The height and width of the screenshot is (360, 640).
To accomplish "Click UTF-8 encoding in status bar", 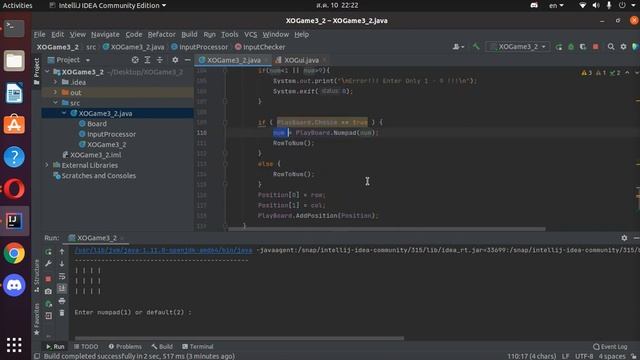I will (x=584, y=356).
